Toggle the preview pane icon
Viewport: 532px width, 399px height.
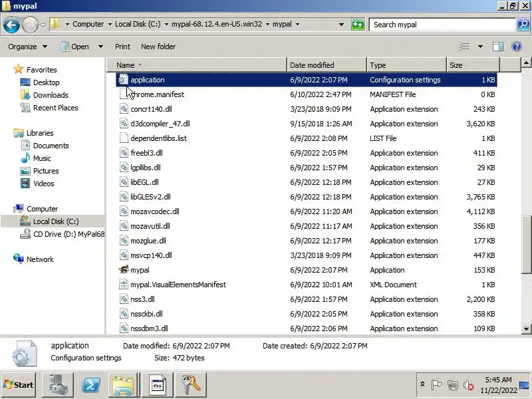tap(497, 47)
